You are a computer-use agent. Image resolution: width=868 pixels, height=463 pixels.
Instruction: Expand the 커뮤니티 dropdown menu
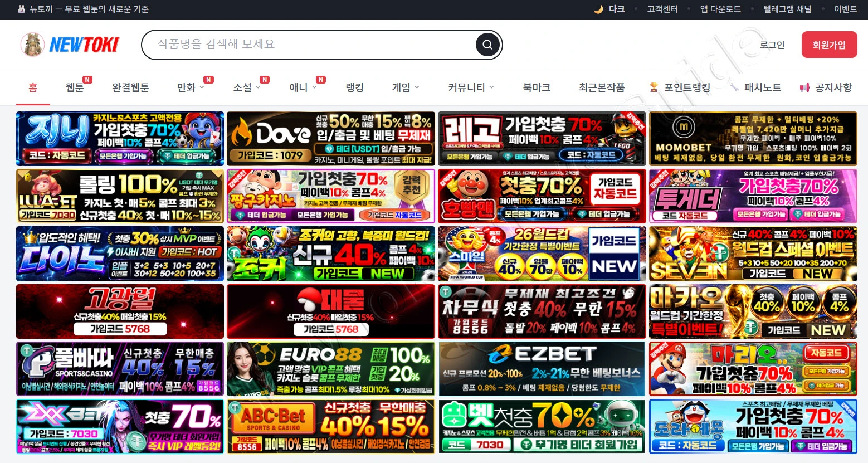(x=471, y=87)
